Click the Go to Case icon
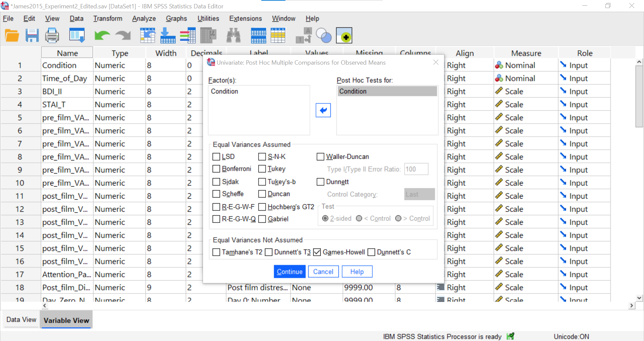The image size is (644, 341). click(x=148, y=36)
